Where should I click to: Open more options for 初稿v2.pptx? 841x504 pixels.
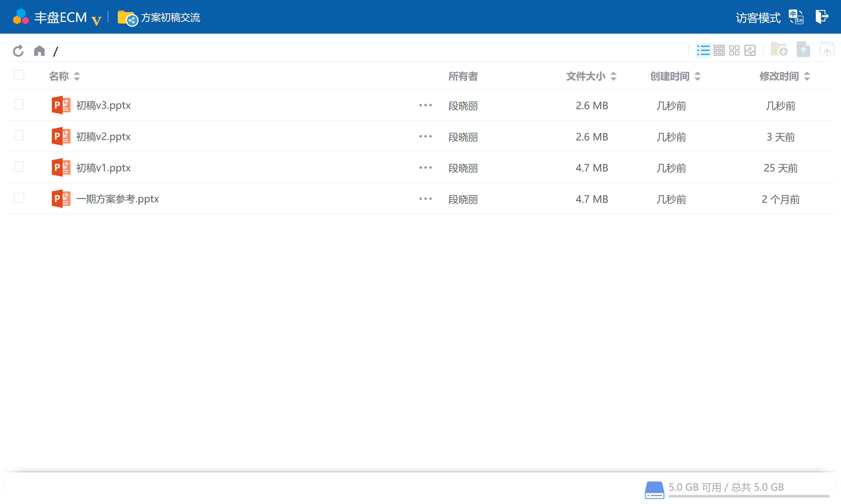[425, 136]
